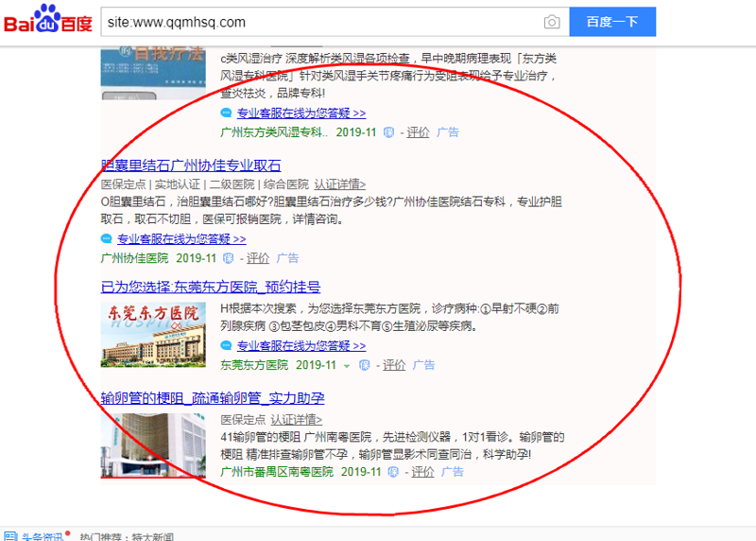Click 广州东方类风湿专科 source text
Image resolution: width=756 pixels, height=541 pixels.
tap(274, 132)
